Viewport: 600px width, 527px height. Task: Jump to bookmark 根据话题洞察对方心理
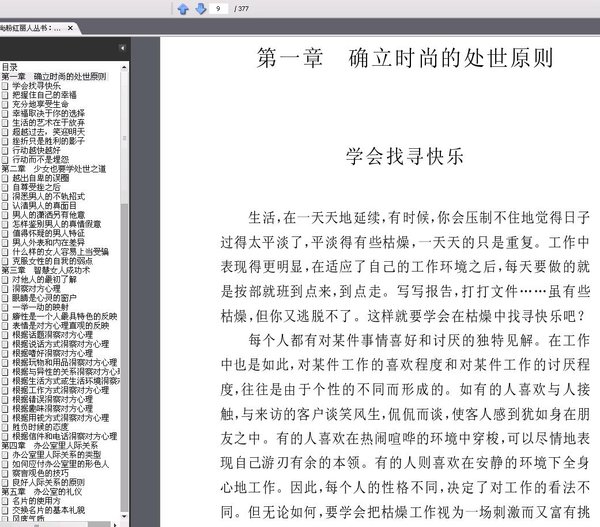click(52, 335)
